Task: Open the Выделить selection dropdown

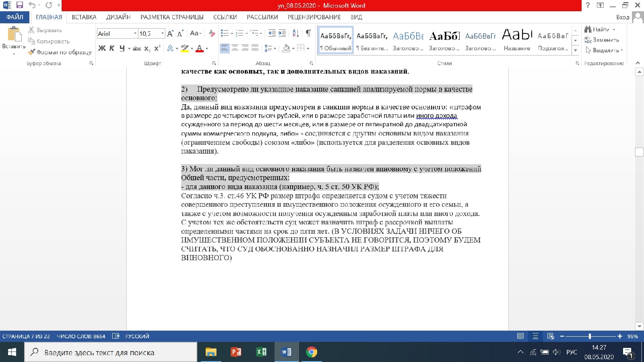Action: tap(604, 50)
